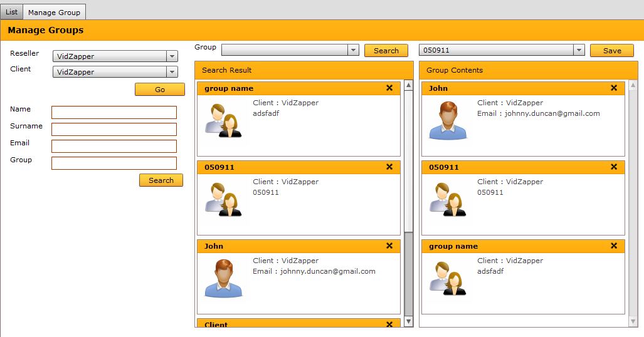
Task: Remove 'John' from Group Contents
Action: (614, 88)
